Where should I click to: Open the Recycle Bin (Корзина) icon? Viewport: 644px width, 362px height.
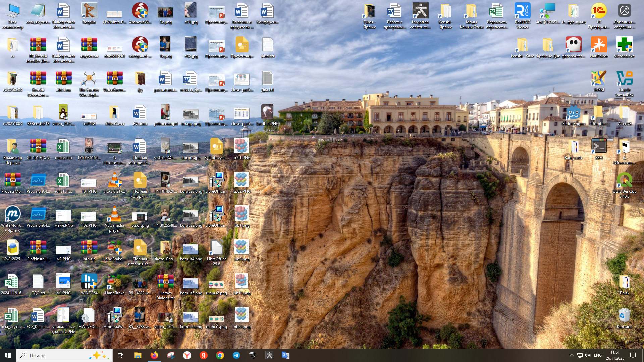point(624,317)
